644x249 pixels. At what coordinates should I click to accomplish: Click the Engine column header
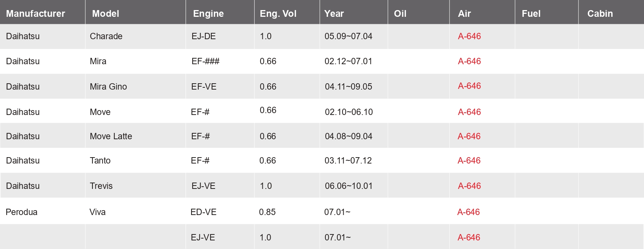click(x=208, y=14)
